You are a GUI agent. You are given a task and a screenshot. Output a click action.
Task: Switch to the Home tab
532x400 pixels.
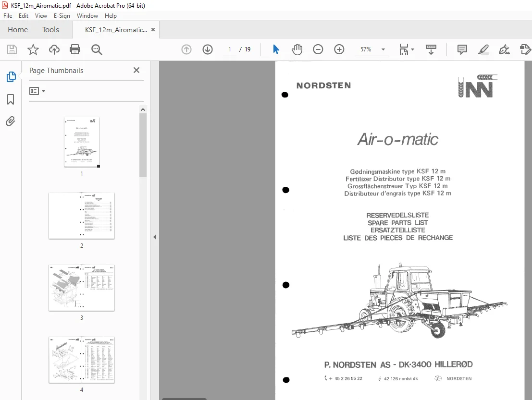point(18,30)
